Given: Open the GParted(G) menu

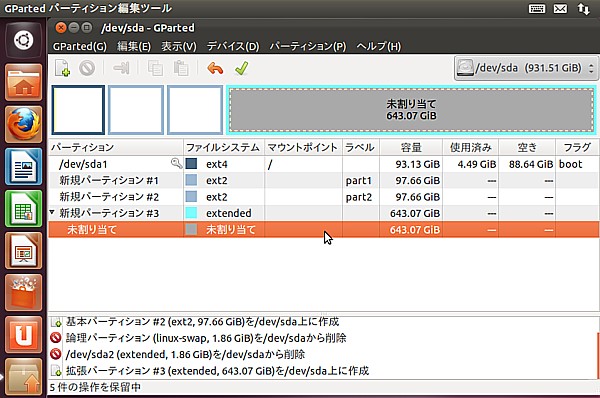Looking at the screenshot, I should point(80,46).
